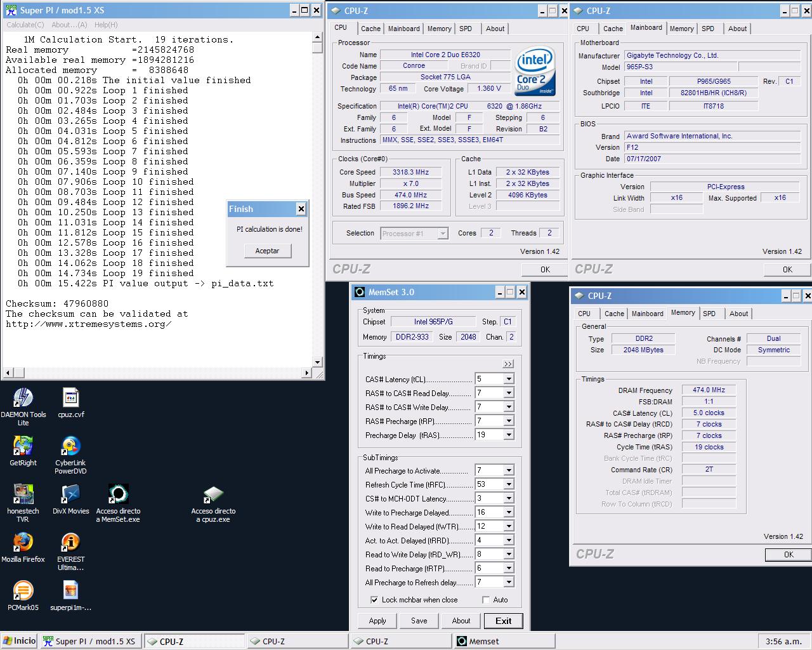
Task: Click MemSet 3.0 title bar icon
Action: pos(360,292)
